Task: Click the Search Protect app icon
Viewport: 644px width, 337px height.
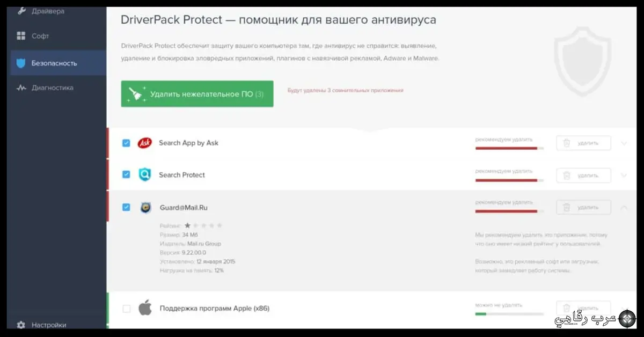Action: coord(144,174)
